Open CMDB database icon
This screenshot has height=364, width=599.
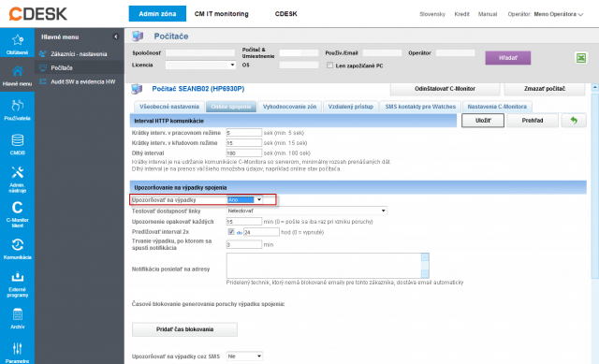point(17,140)
